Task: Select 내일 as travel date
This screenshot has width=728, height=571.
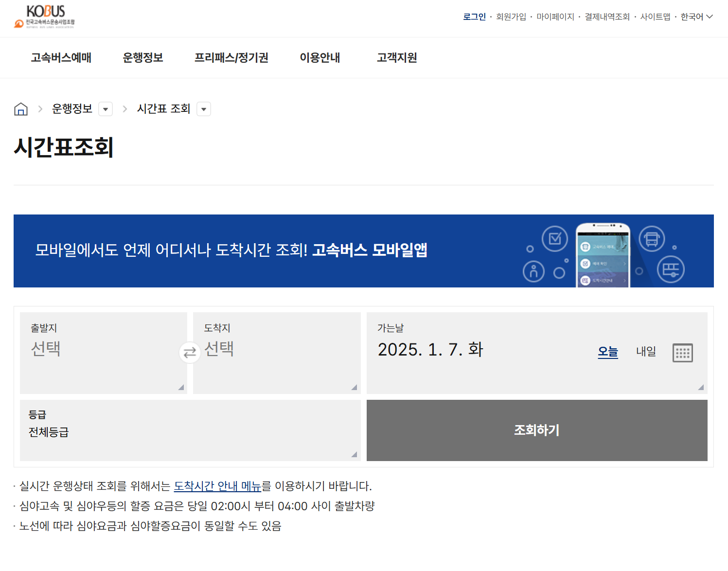Action: tap(646, 352)
